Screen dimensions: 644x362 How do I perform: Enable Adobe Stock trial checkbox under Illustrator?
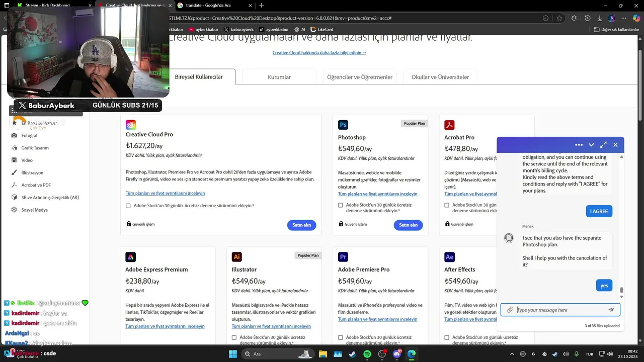tap(234, 337)
